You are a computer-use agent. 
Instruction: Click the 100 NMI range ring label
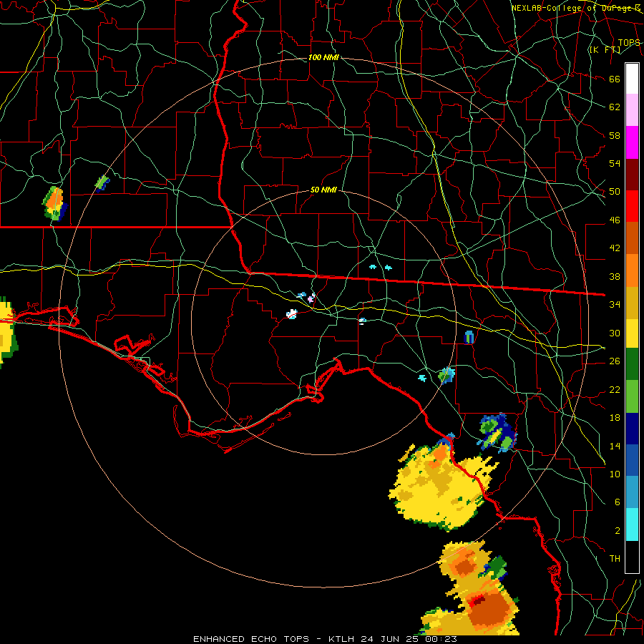pos(323,57)
